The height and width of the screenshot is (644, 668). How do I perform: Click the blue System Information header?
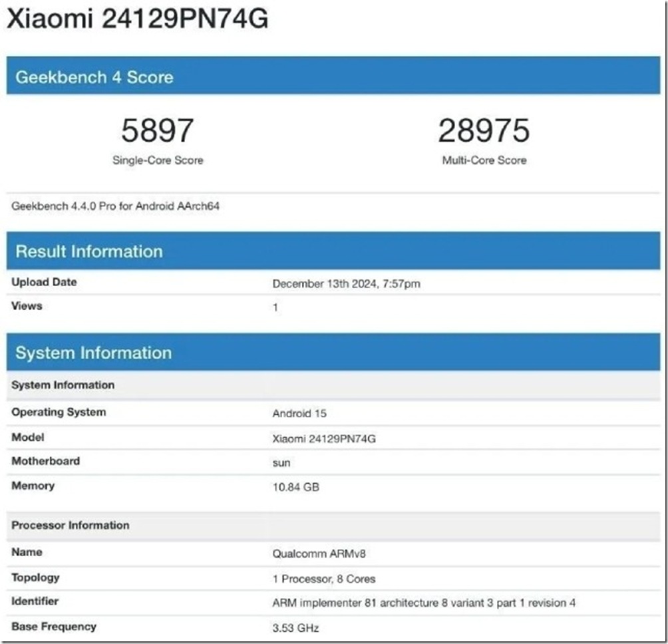pos(333,352)
